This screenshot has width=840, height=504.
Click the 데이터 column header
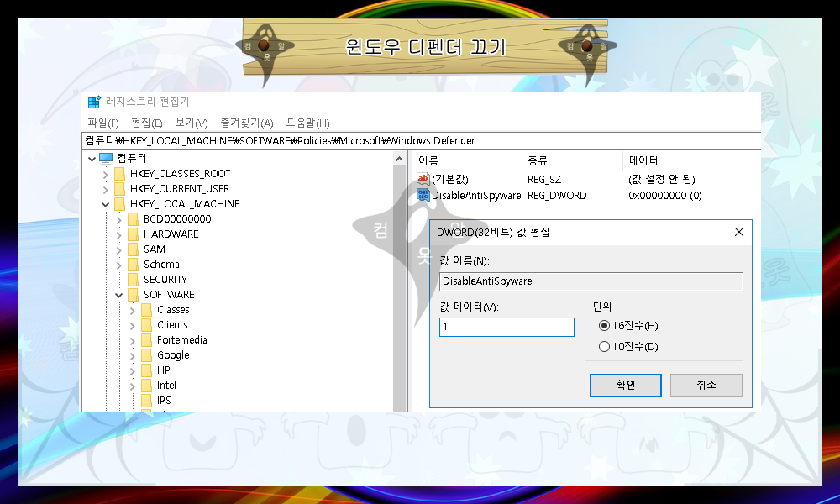692,160
